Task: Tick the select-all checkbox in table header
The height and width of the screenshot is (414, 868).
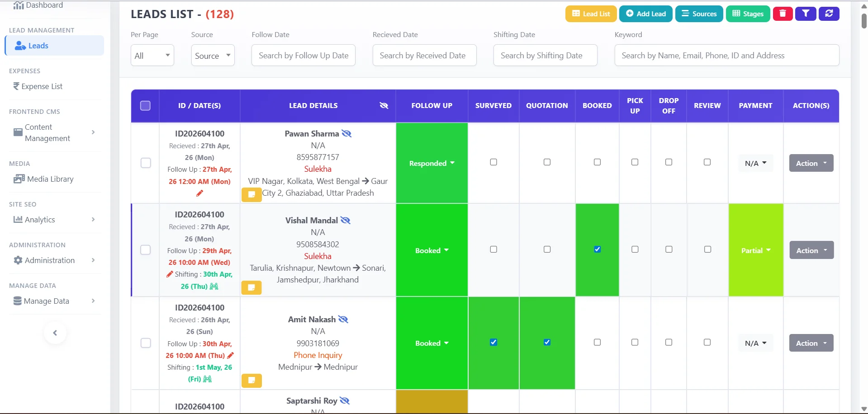Action: [145, 106]
